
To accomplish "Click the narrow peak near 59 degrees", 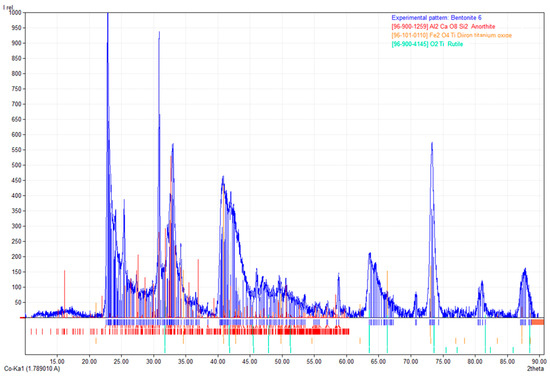I will 338,274.
